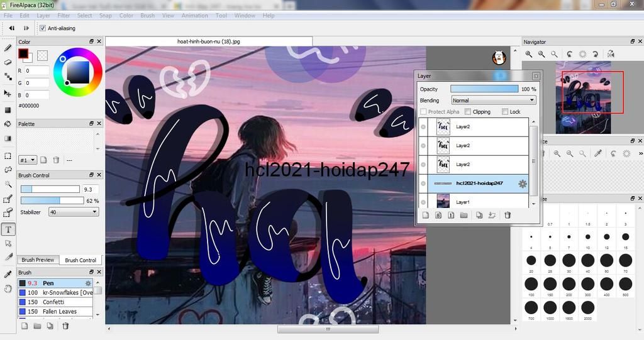Switch to the hoat-hinh-buon-nu (18).jpg document tab
The image size is (644, 340).
point(209,41)
